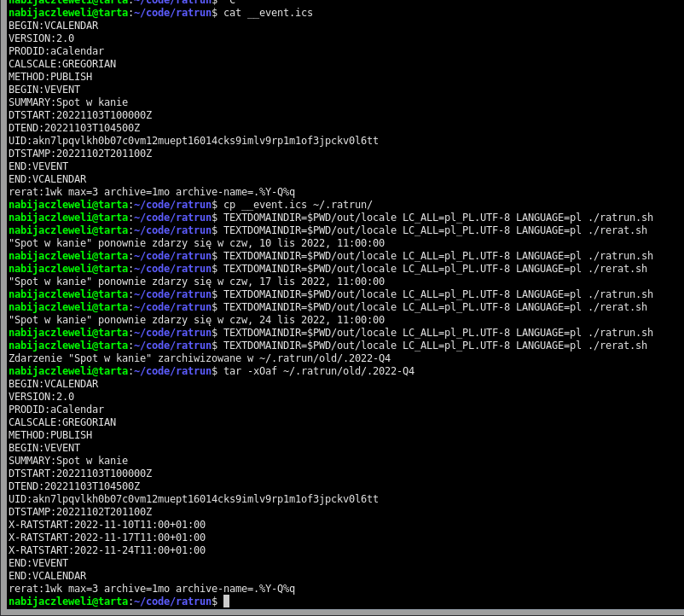Click the DTSTAMP line directly above X-RATSTART entries
Image resolution: width=684 pixels, height=616 pixels.
click(80, 512)
